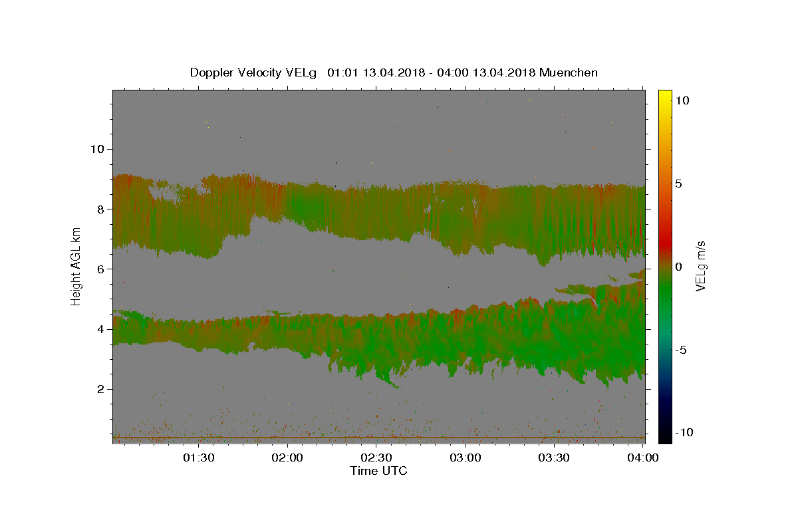The height and width of the screenshot is (532, 798).
Task: Click the lower cloud layer near 4 km
Action: pyautogui.click(x=379, y=336)
